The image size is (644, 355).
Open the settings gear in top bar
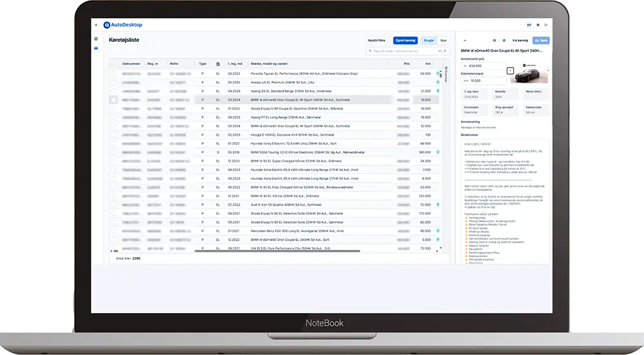[538, 25]
